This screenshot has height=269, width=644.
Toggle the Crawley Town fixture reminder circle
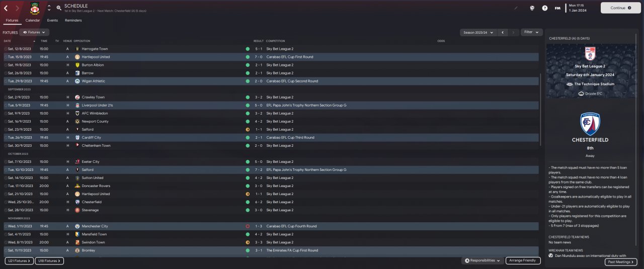(x=6, y=97)
